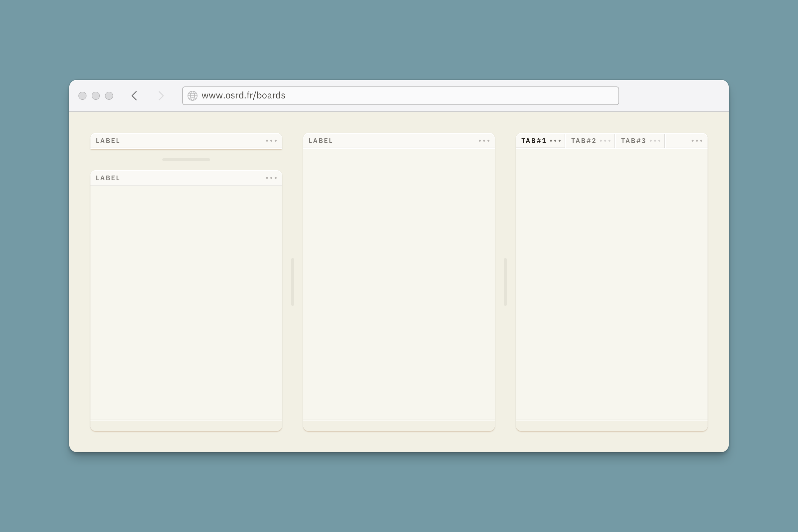Image resolution: width=798 pixels, height=532 pixels.
Task: Click the middle panel LABEL title
Action: tap(320, 141)
